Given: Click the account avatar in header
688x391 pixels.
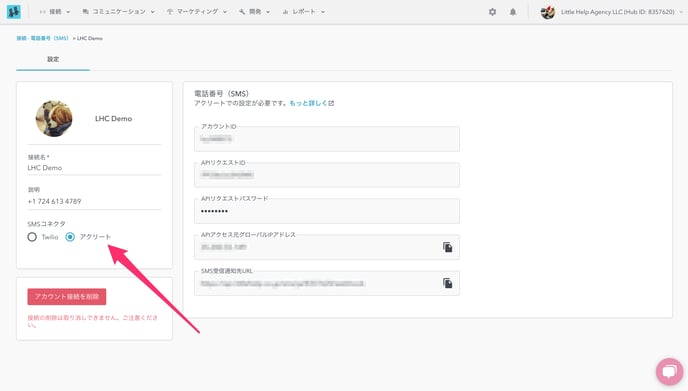Looking at the screenshot, I should pyautogui.click(x=548, y=12).
